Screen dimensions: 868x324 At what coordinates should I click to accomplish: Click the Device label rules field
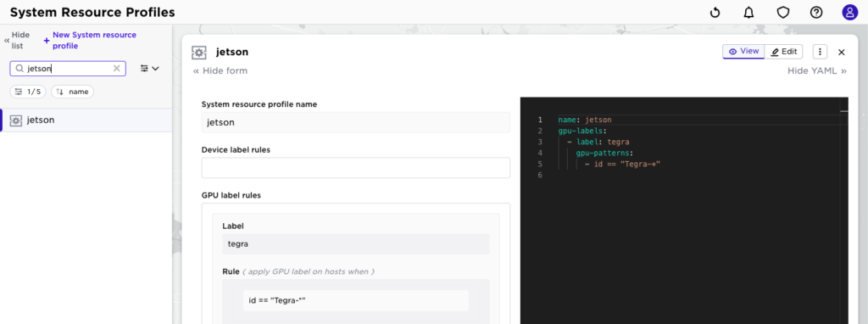click(x=355, y=168)
